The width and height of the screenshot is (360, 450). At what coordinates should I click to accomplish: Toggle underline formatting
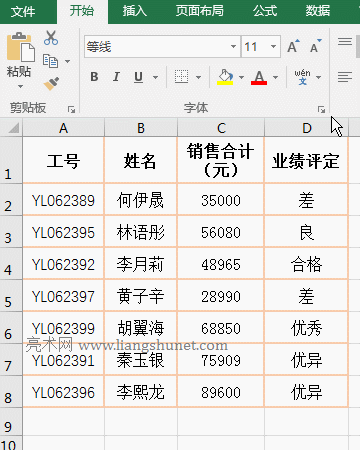(138, 77)
